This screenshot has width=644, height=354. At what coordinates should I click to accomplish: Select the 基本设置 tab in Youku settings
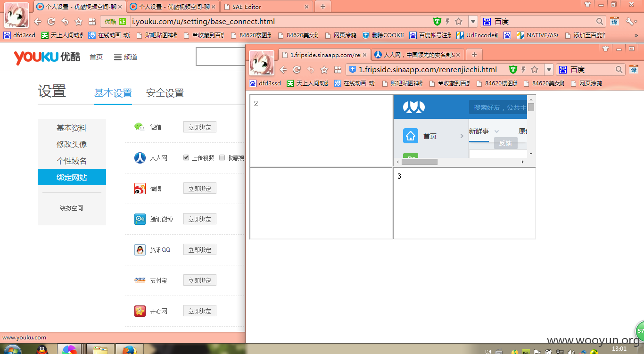tap(113, 93)
